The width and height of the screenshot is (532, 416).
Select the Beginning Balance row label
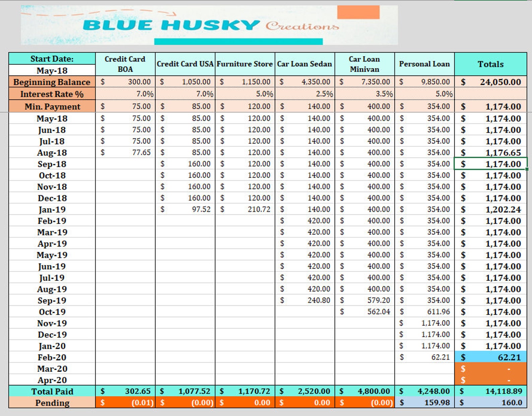point(52,82)
